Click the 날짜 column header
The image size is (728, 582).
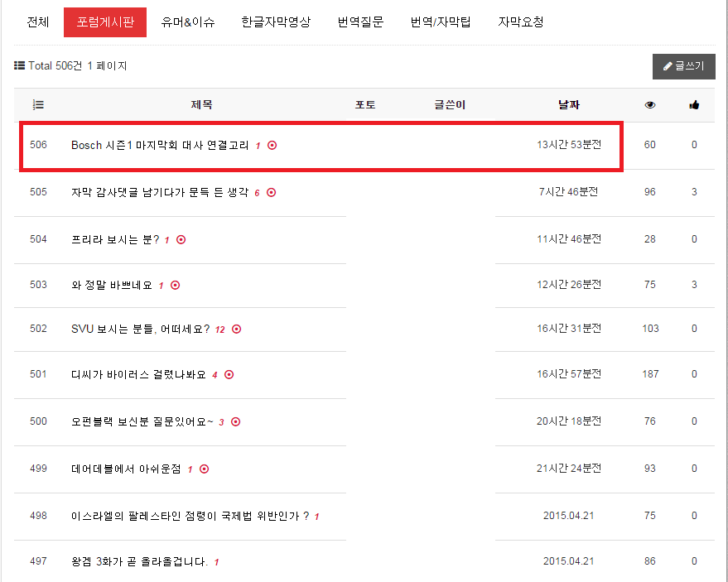(569, 105)
